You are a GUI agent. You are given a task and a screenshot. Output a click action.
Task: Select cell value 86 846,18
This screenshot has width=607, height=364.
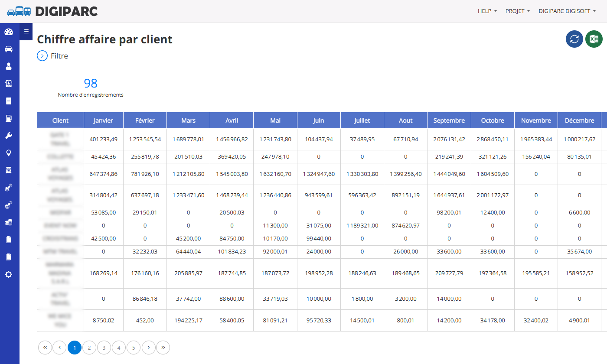145,299
